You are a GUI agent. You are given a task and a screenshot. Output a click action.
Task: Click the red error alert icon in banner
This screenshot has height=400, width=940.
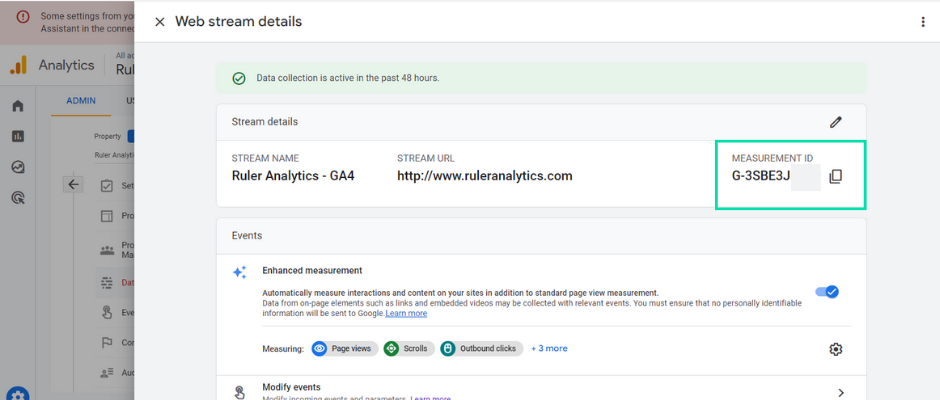click(x=23, y=17)
